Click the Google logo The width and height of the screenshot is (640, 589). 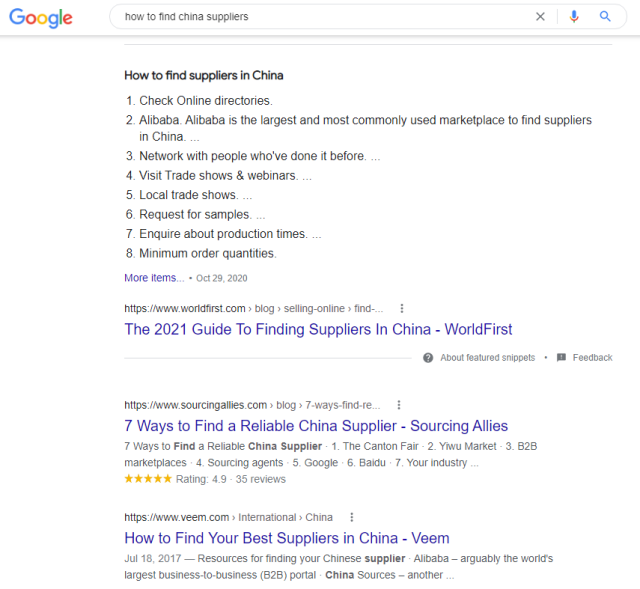(x=42, y=17)
